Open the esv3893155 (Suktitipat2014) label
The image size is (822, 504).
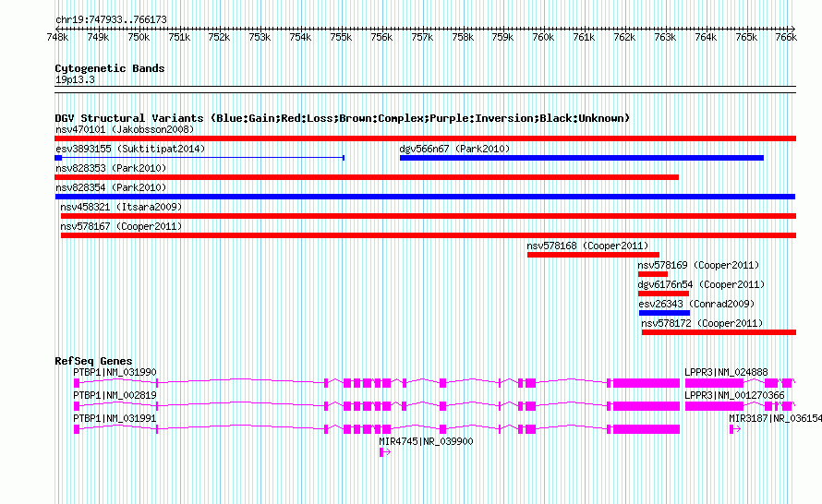click(x=130, y=149)
